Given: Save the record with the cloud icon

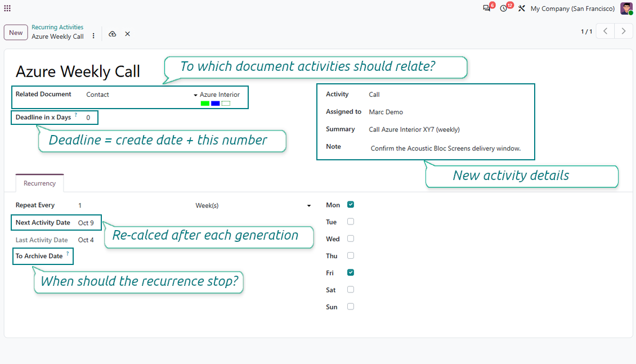Looking at the screenshot, I should click(113, 34).
